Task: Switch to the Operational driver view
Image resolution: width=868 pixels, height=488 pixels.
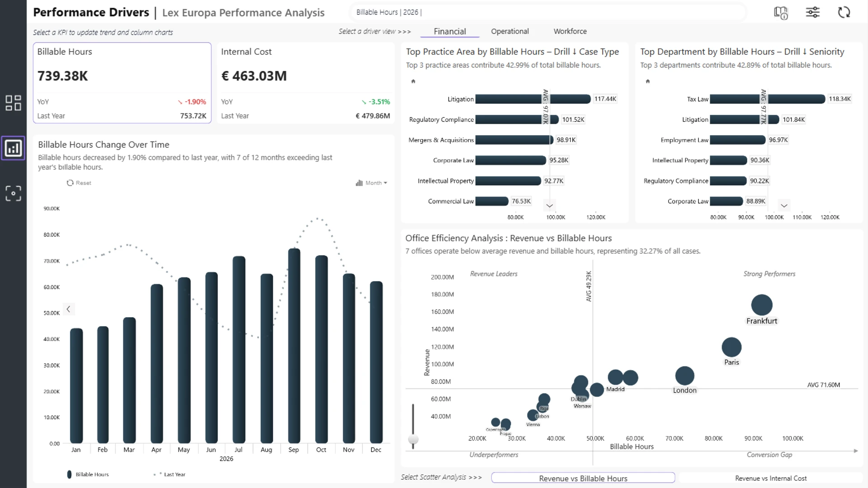Action: pos(510,31)
